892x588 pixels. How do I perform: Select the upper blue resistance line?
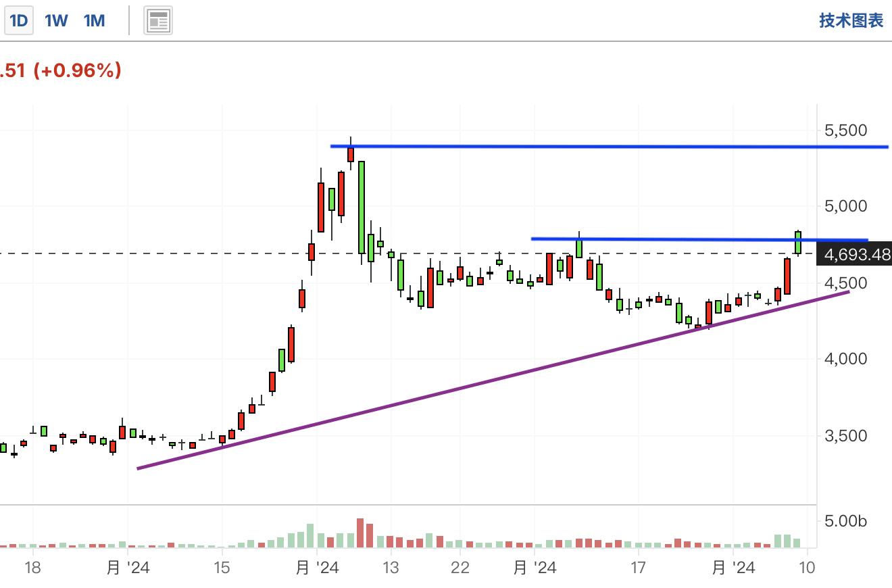[x=608, y=146]
